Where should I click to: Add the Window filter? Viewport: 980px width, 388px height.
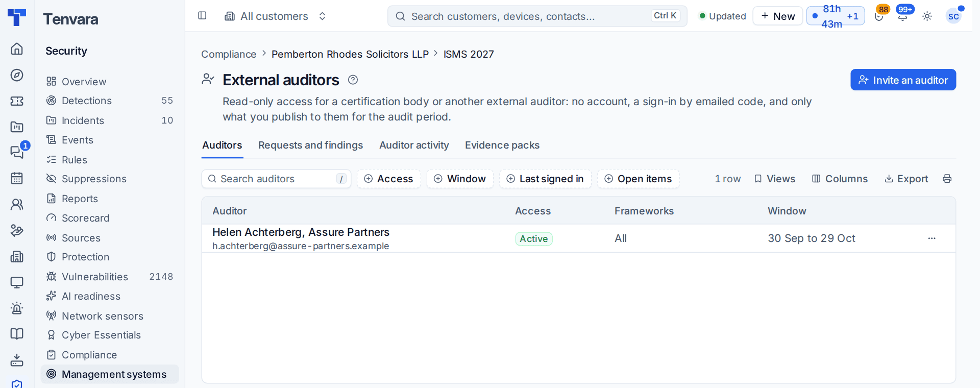[x=459, y=179]
